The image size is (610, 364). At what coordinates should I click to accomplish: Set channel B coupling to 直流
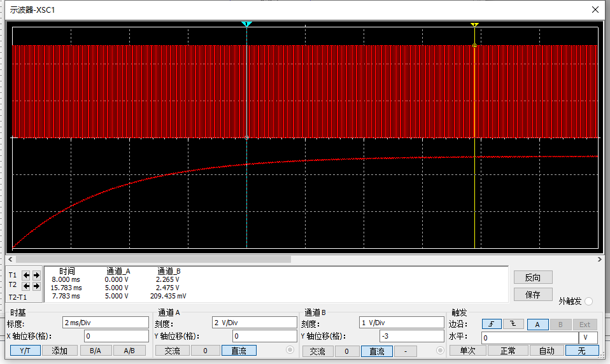pos(376,351)
